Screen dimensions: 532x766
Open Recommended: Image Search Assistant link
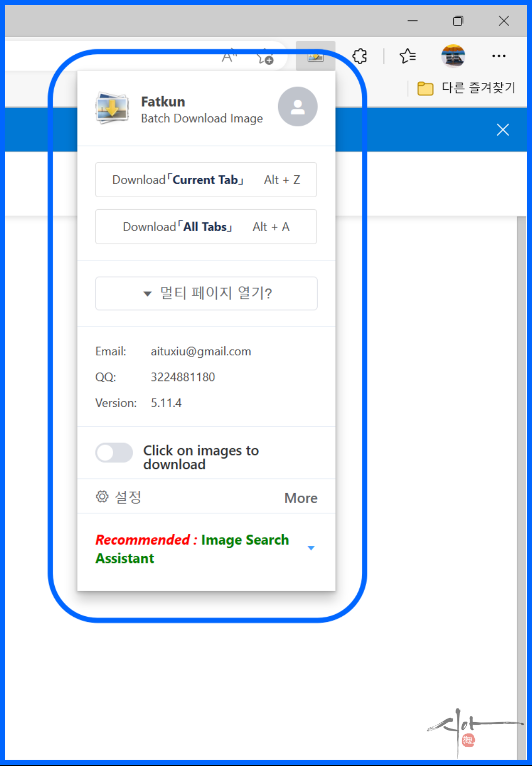click(192, 549)
